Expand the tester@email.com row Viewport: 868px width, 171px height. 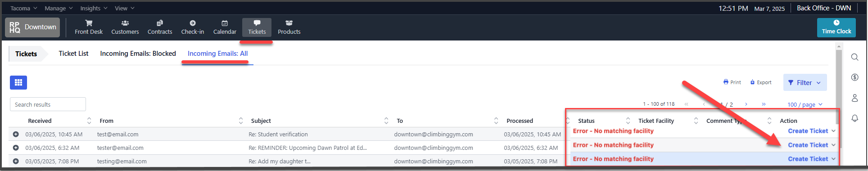[16, 148]
